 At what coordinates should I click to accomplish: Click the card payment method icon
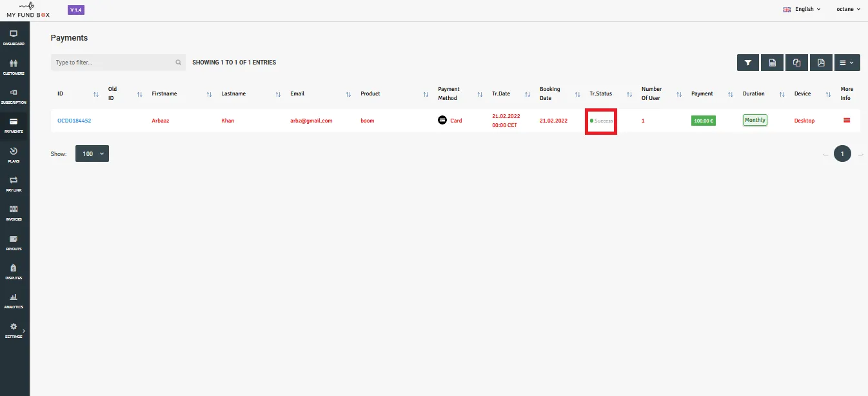tap(442, 120)
